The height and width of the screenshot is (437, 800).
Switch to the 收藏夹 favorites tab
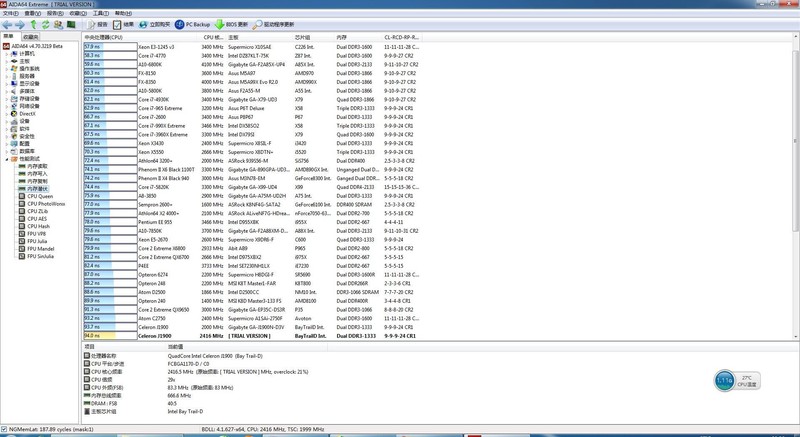tap(30, 37)
